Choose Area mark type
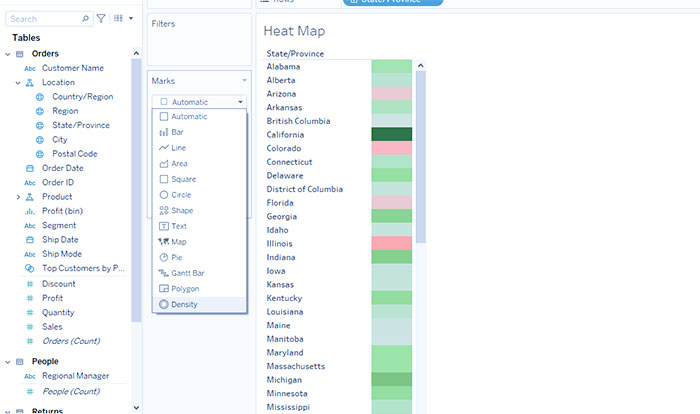This screenshot has width=700, height=414. tap(199, 163)
